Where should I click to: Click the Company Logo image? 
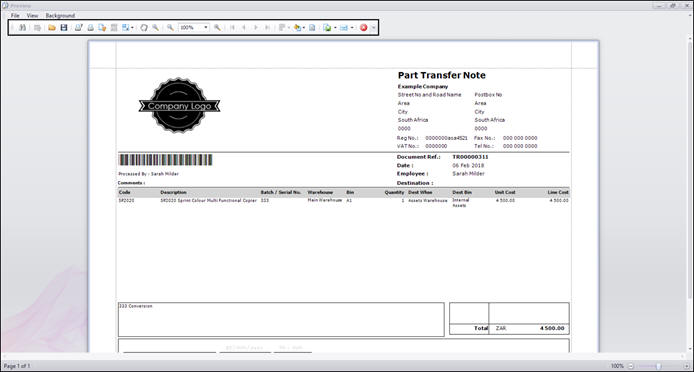tap(179, 105)
